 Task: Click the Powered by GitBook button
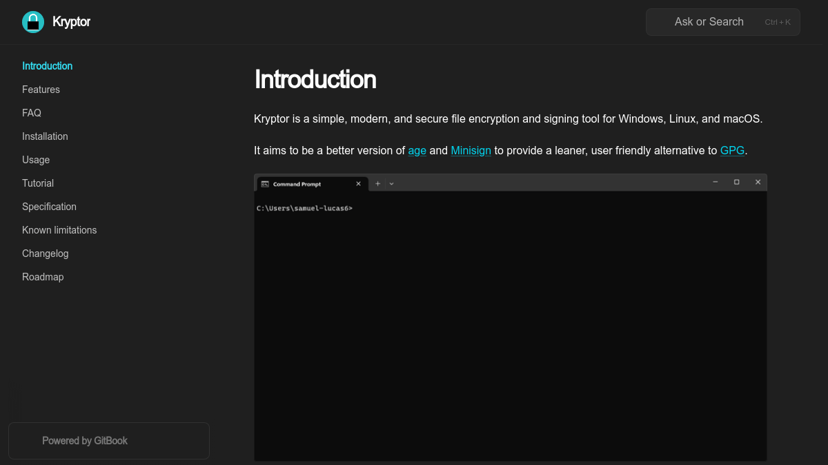pyautogui.click(x=109, y=441)
